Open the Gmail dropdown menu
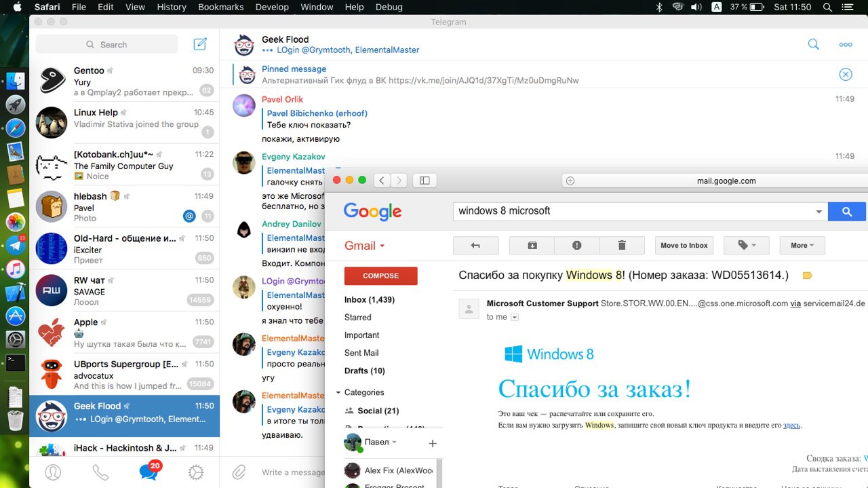 coord(365,246)
